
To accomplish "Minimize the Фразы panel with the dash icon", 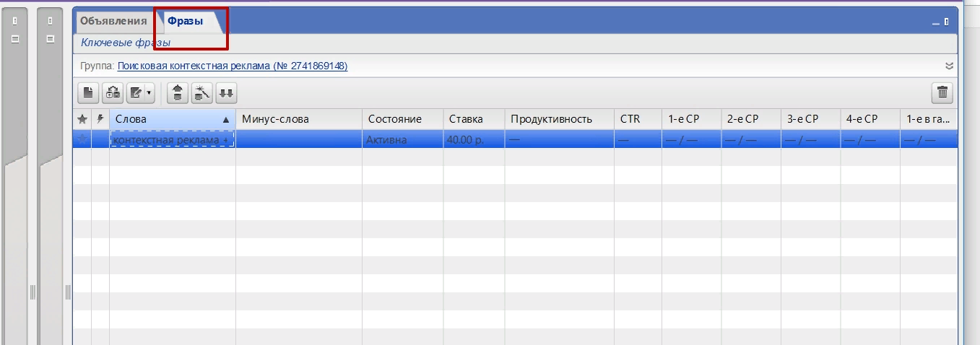I will [x=936, y=23].
